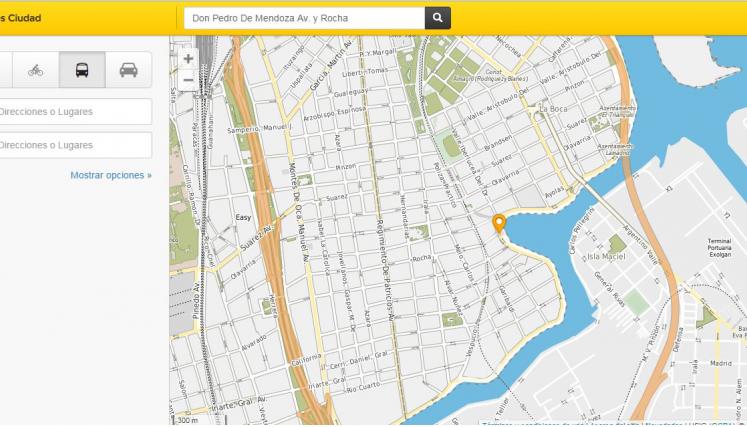Click the La Boca neighborhood label

(553, 108)
